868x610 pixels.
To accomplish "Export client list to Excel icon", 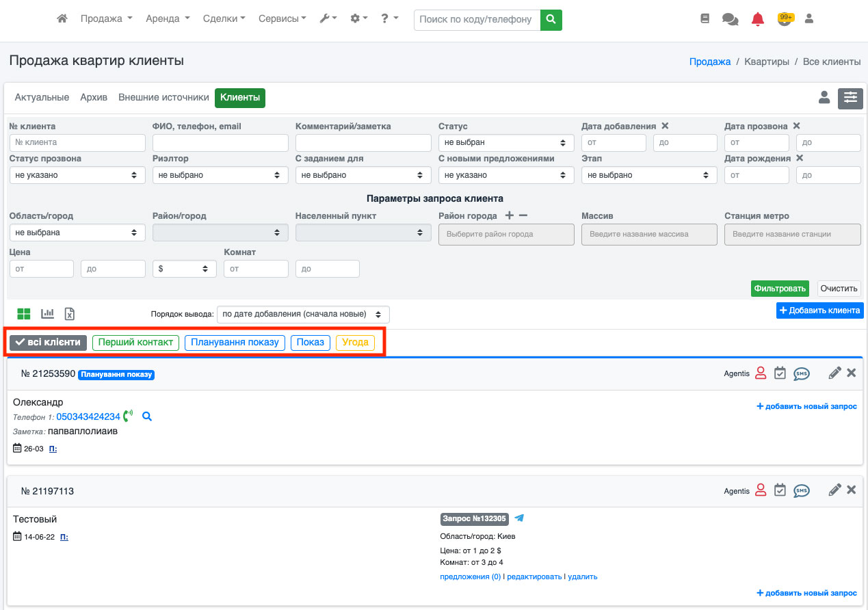I will (69, 314).
